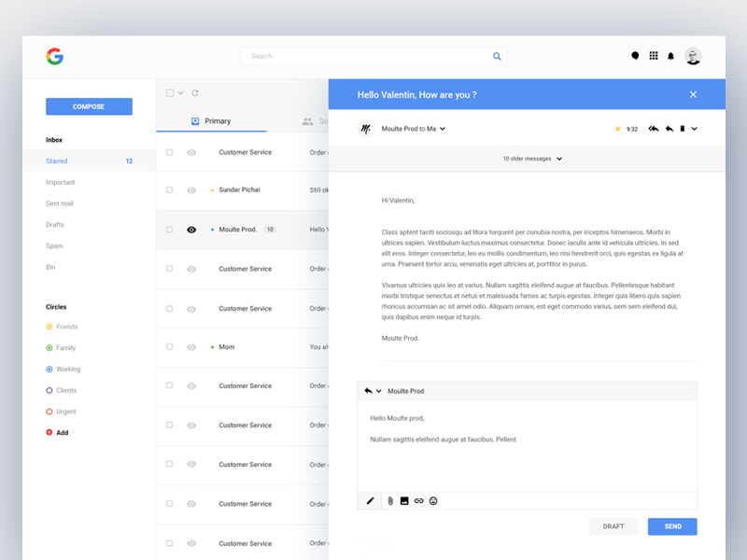Click the insert link icon
747x560 pixels.
[x=418, y=501]
